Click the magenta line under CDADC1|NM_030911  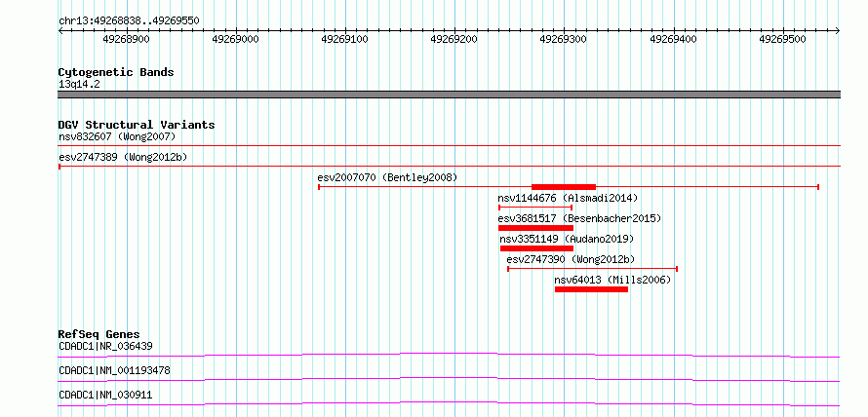click(x=449, y=403)
